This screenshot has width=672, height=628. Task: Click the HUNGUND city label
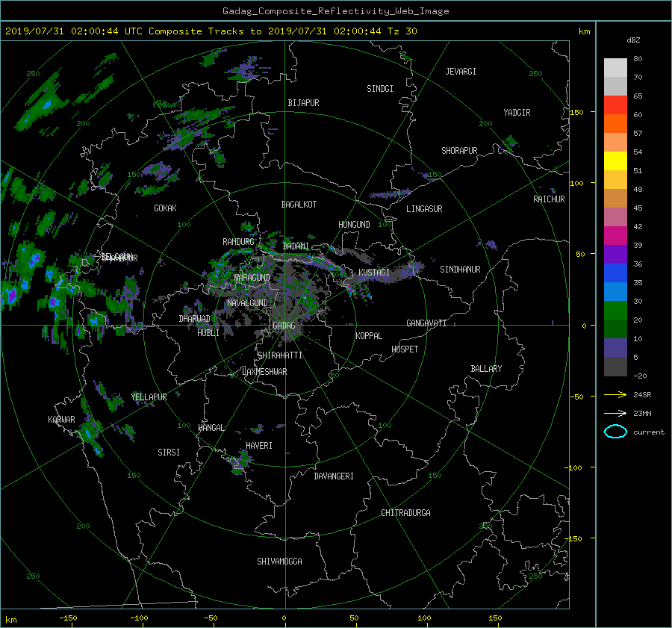coord(354,225)
